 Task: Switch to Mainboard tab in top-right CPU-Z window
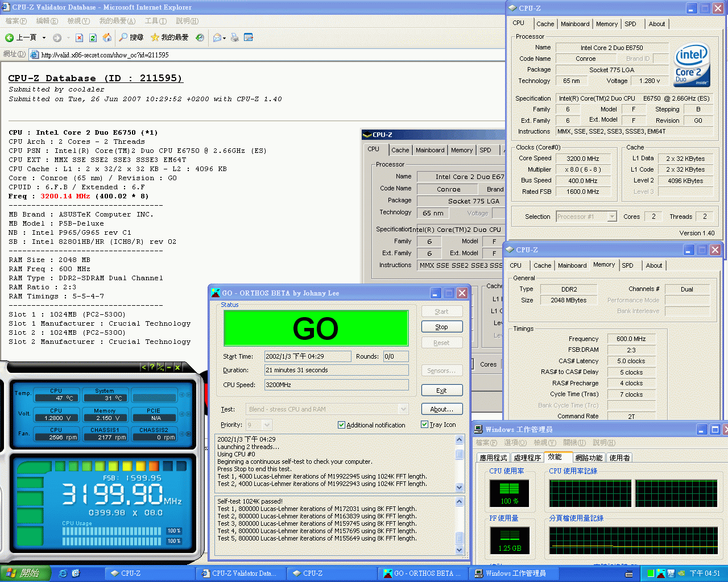(575, 24)
